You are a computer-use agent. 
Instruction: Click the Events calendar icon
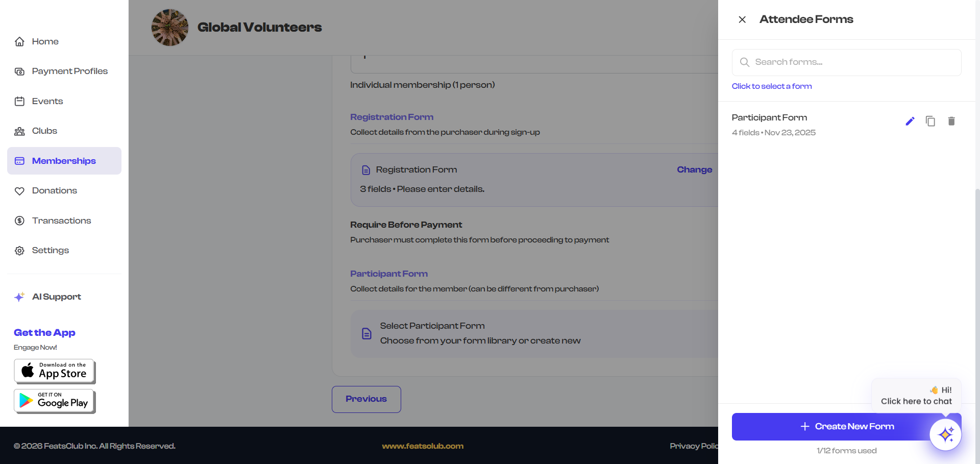19,101
